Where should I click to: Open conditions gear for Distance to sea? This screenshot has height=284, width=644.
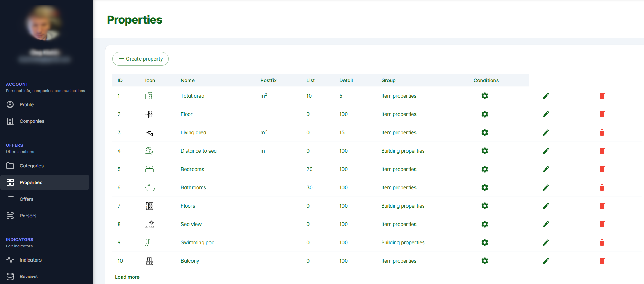(x=485, y=151)
